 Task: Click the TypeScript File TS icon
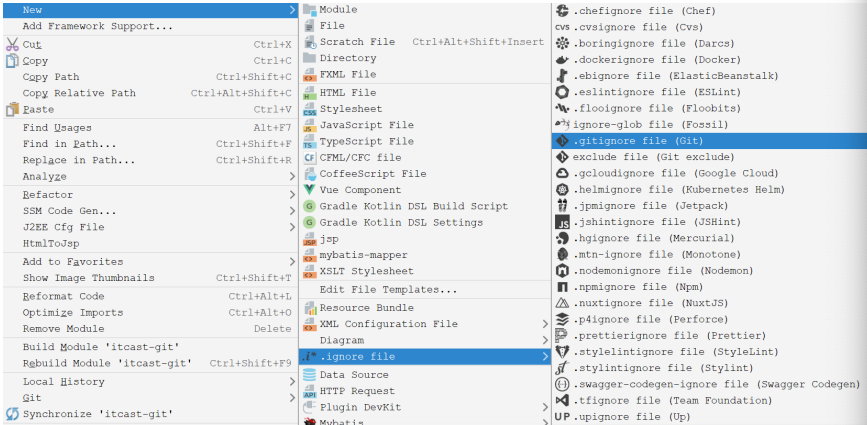(310, 141)
